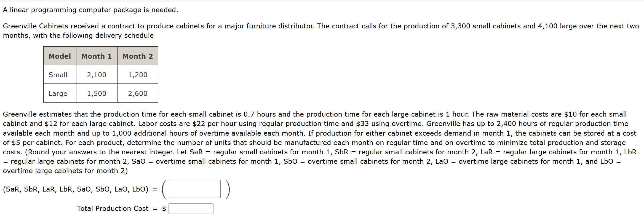This screenshot has height=218, width=644.
Task: Click the closing parenthesis after the answer box
Action: point(227,189)
